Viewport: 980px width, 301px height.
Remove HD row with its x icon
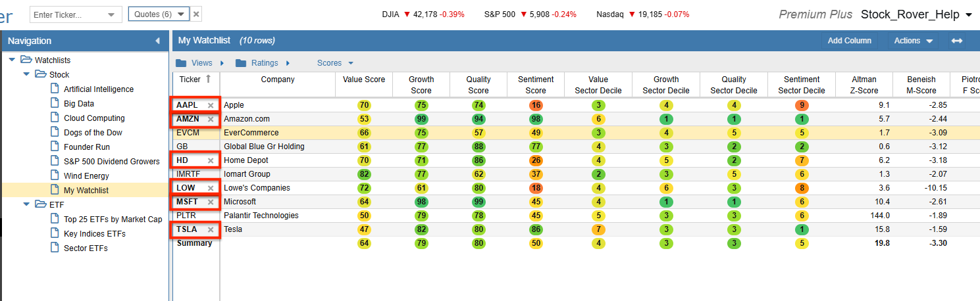211,160
